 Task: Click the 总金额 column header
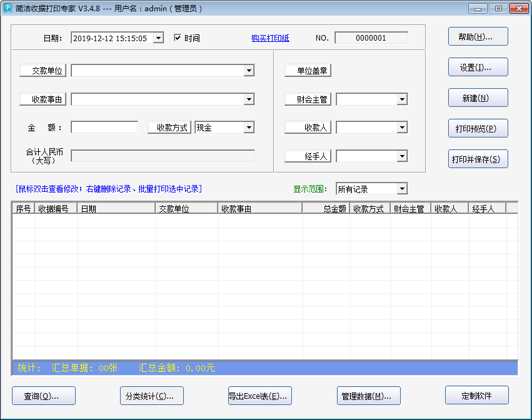(326, 208)
